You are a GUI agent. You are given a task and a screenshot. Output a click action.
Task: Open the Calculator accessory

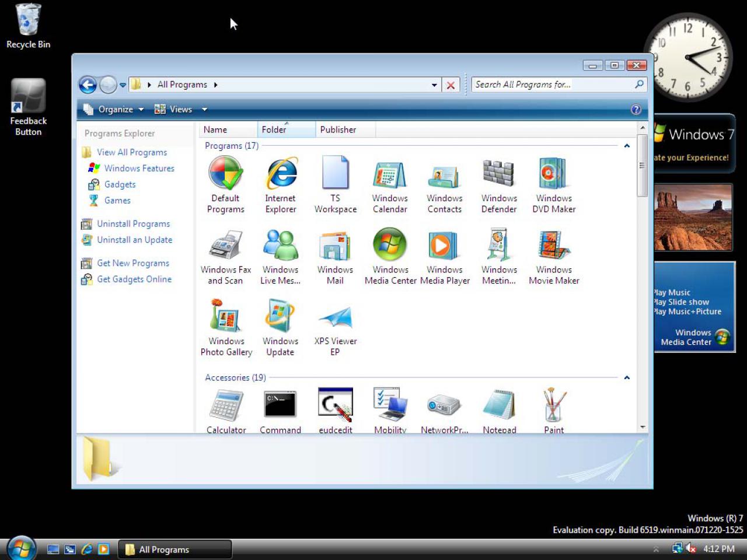pyautogui.click(x=226, y=411)
